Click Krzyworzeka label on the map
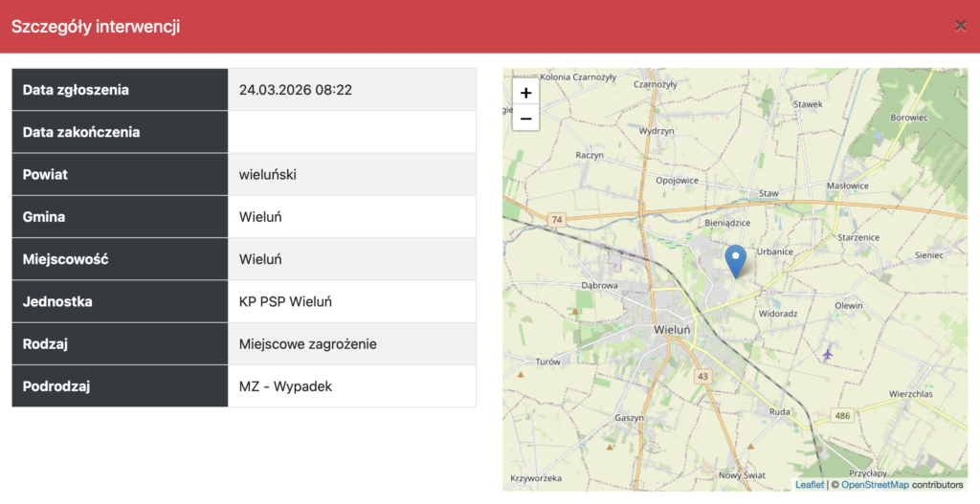The width and height of the screenshot is (980, 504). point(536,478)
